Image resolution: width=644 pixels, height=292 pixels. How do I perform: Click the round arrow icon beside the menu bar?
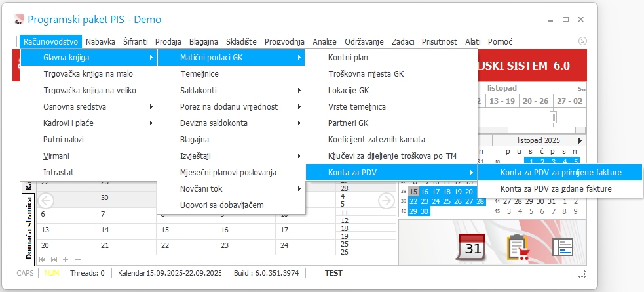pos(582,41)
